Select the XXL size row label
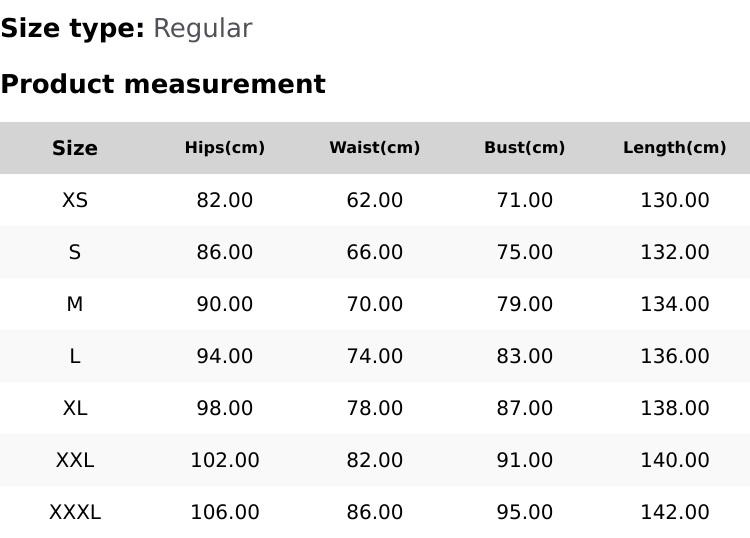Image resolution: width=750 pixels, height=538 pixels. click(x=75, y=460)
